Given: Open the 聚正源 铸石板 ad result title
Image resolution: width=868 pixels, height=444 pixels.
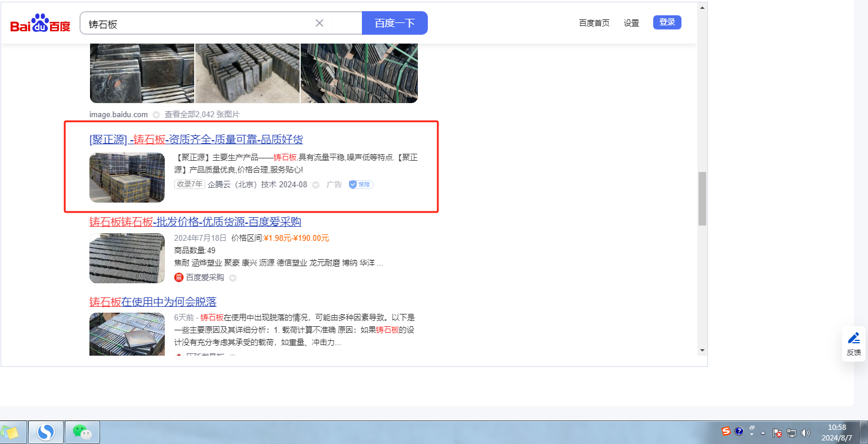Looking at the screenshot, I should coord(197,140).
